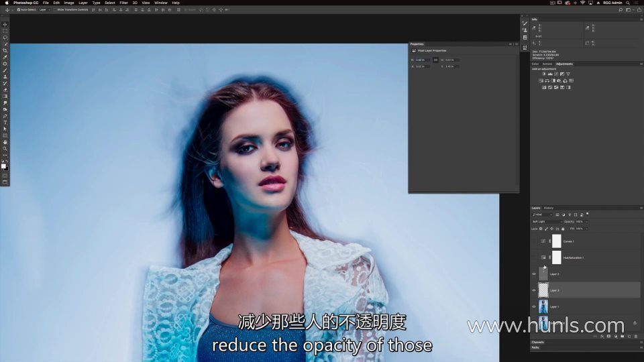Open the Soft Light blend mode dropdown
Viewport: 644px width, 362px height.
pyautogui.click(x=547, y=222)
